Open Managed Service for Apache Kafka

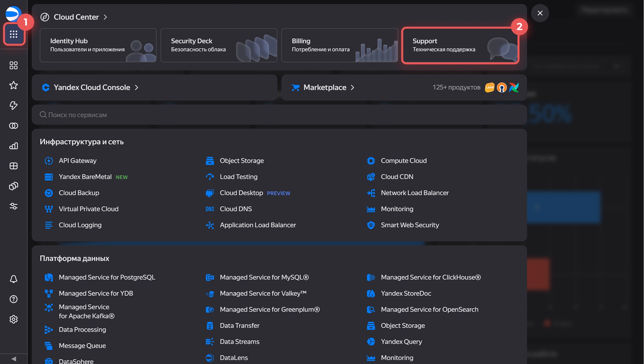coord(87,311)
